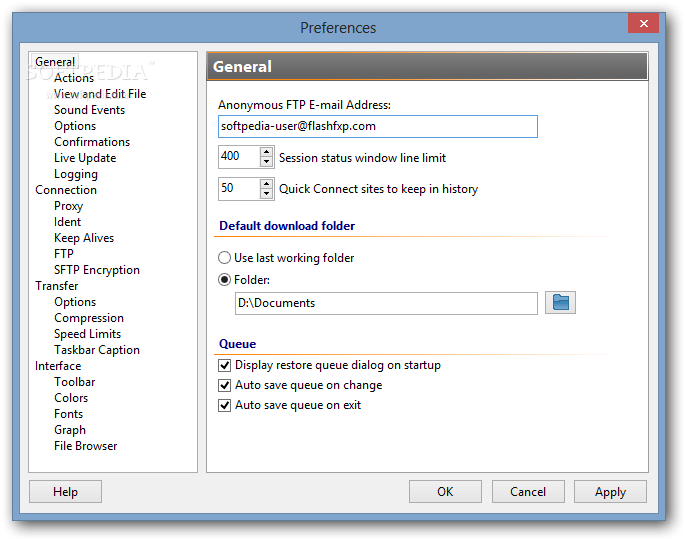Open Colors settings

(71, 398)
